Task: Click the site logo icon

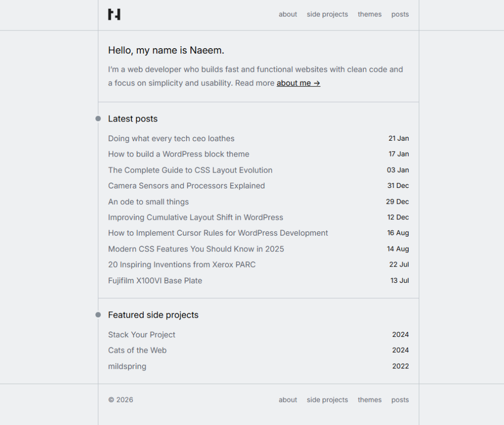Action: [x=114, y=14]
